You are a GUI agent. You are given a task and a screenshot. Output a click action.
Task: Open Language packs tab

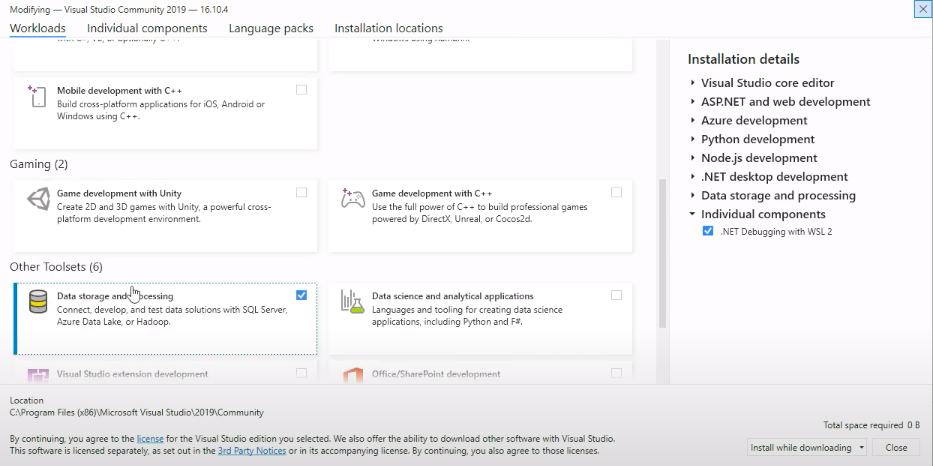point(271,28)
